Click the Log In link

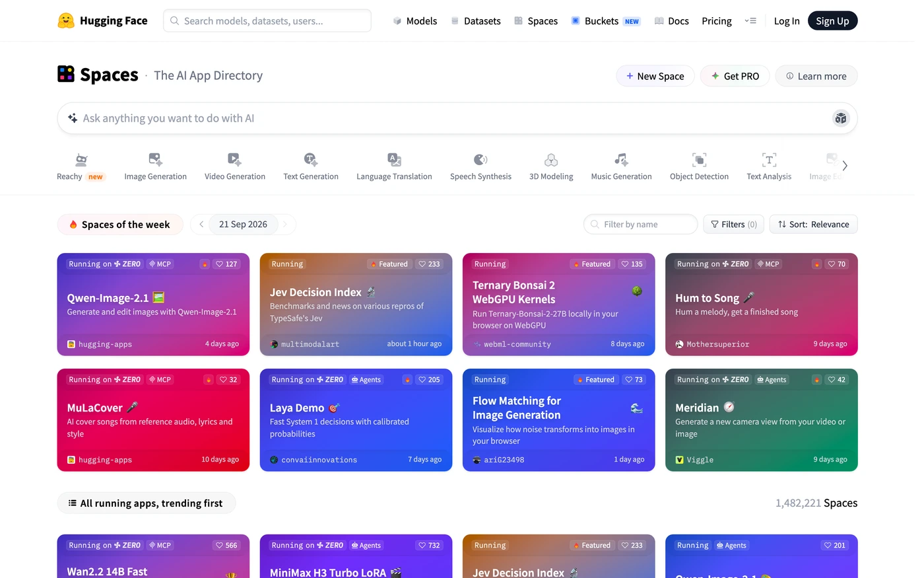(x=787, y=21)
